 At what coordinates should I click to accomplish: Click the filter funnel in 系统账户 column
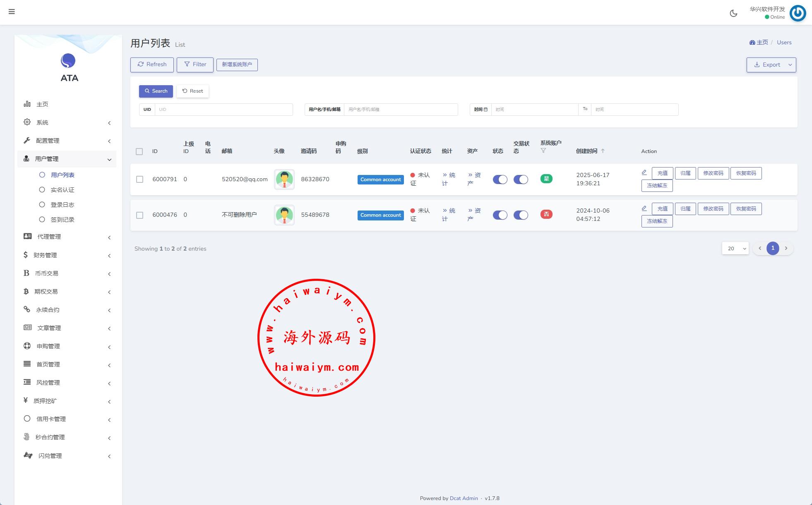(x=543, y=151)
